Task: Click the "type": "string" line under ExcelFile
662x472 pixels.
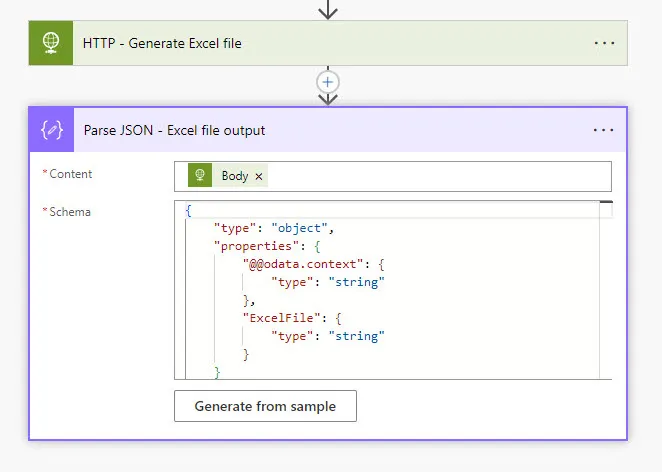Action: 328,336
